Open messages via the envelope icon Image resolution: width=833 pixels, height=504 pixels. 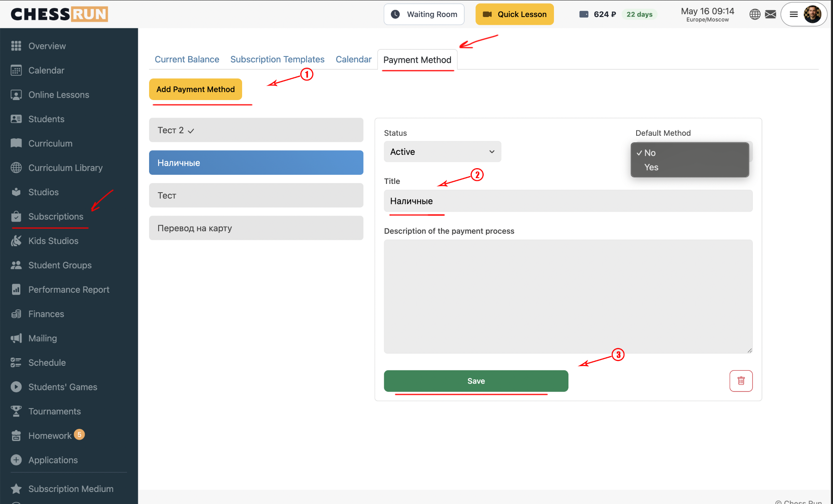pos(771,15)
